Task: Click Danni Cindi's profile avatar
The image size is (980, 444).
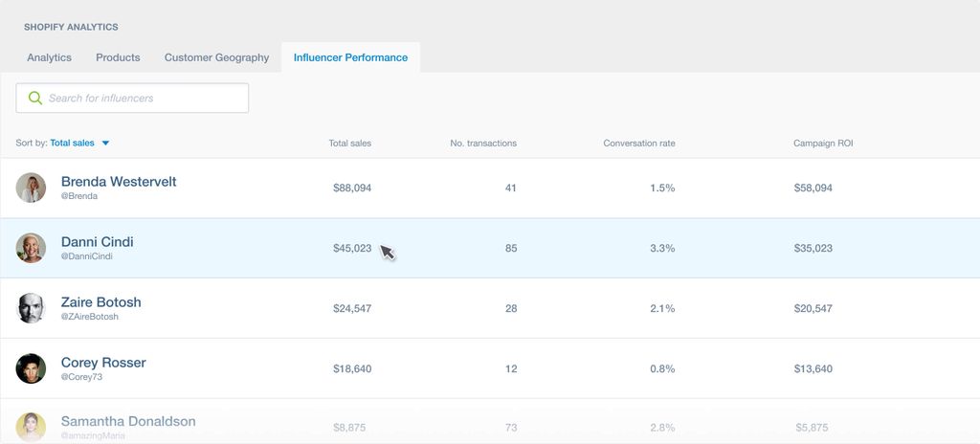Action: coord(31,248)
